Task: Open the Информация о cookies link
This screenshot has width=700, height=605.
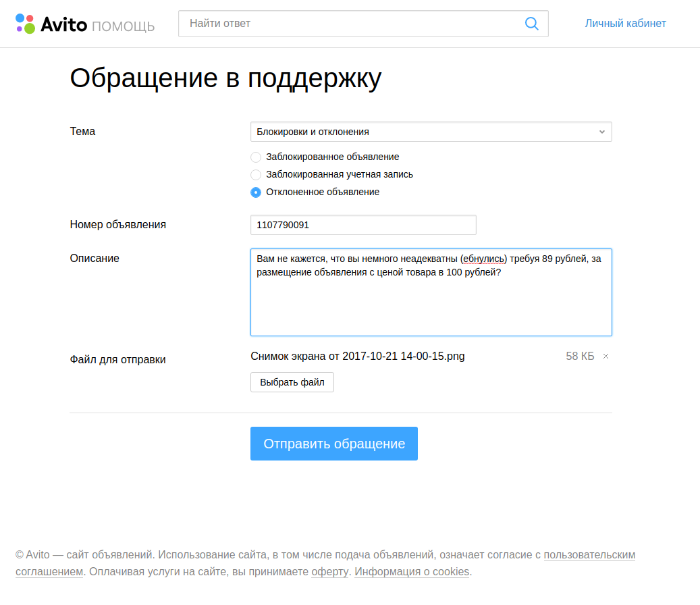Action: [x=412, y=572]
